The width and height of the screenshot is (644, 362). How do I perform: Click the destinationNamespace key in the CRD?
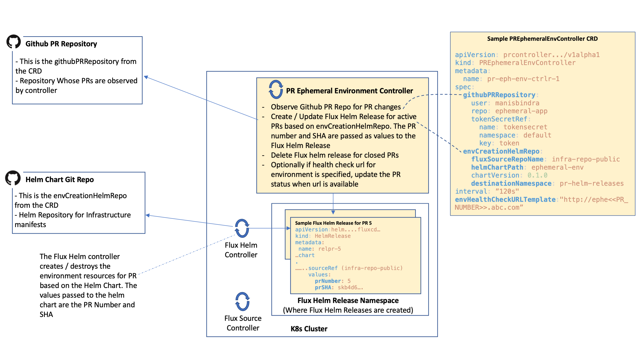(511, 183)
